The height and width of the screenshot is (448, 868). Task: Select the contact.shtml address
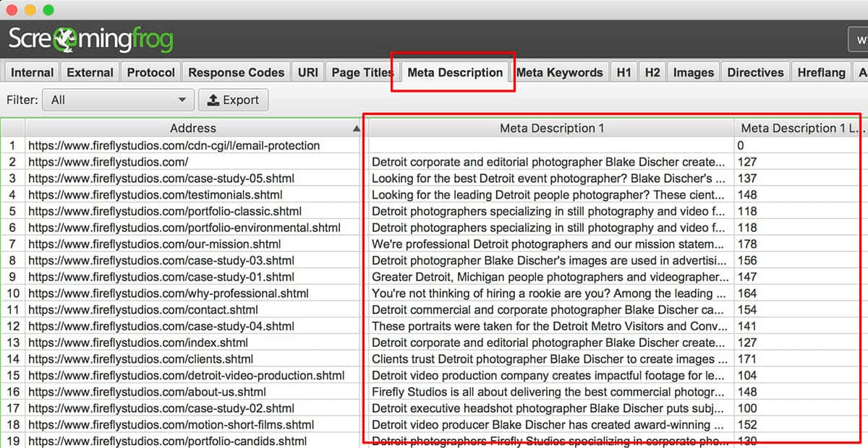142,310
